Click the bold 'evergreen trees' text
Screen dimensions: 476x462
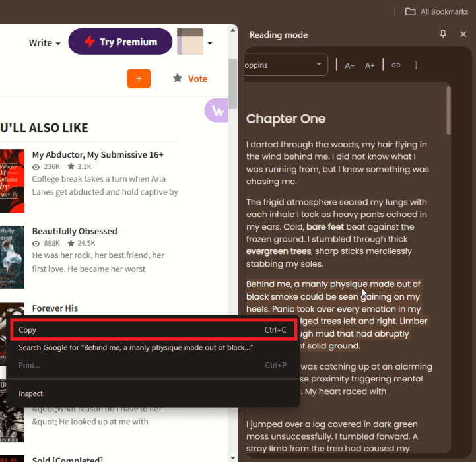pyautogui.click(x=279, y=251)
